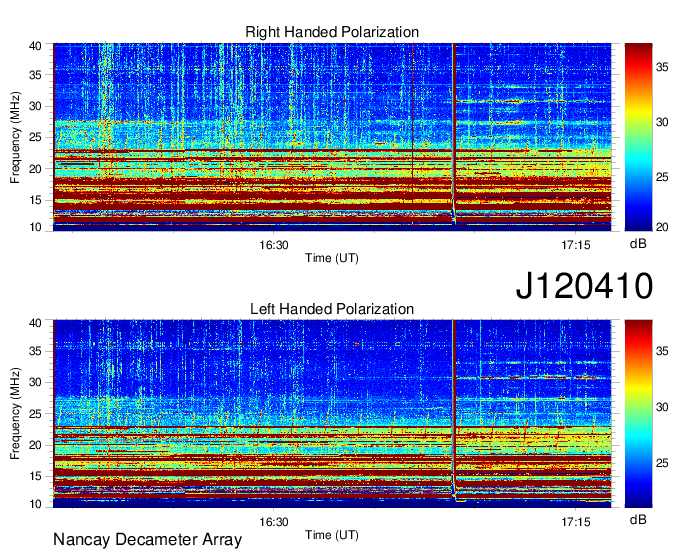Click the "Nancay Decameter Array" caption
This screenshot has width=680, height=552.
coord(147,540)
